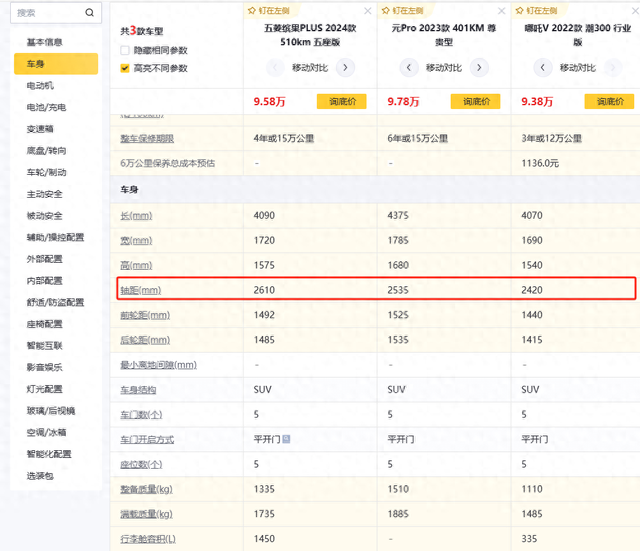Pin 元Pro column to left side
The width and height of the screenshot is (640, 551).
pos(402,10)
